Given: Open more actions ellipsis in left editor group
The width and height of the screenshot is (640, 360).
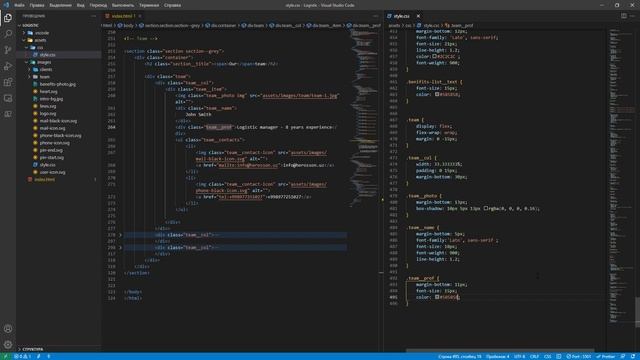Looking at the screenshot, I should 376,16.
